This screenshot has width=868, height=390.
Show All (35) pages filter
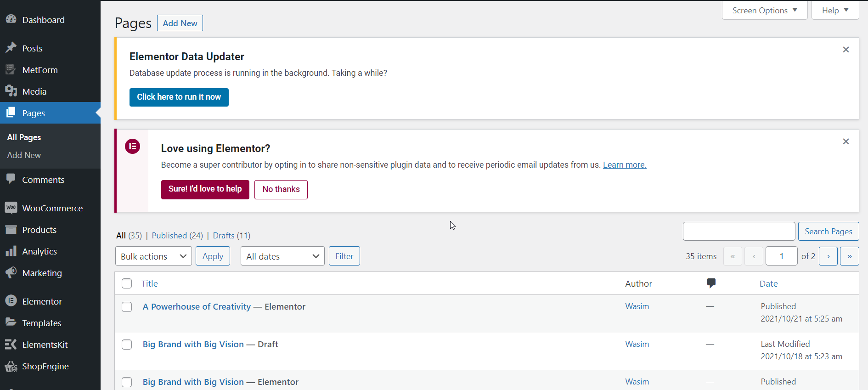129,236
